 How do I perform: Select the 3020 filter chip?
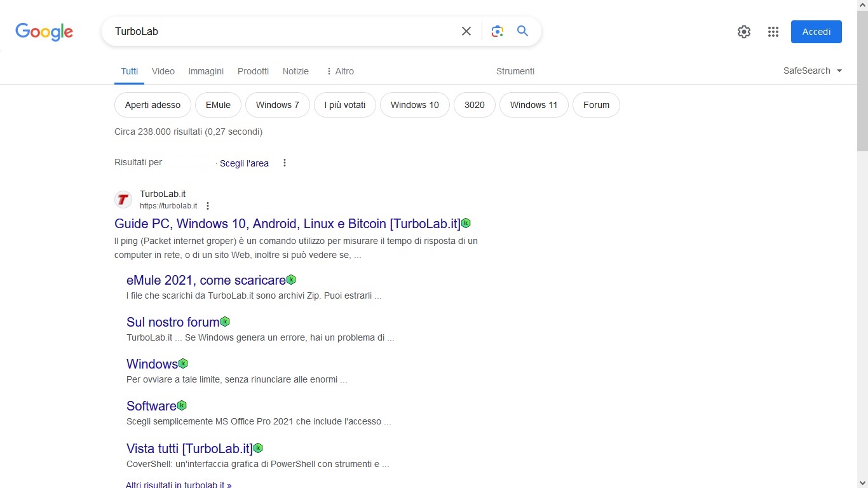click(x=475, y=105)
